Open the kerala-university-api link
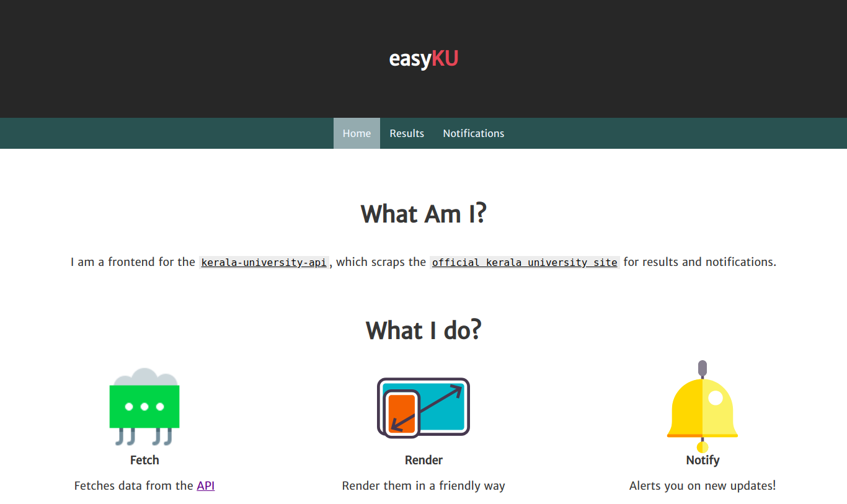 pyautogui.click(x=264, y=262)
